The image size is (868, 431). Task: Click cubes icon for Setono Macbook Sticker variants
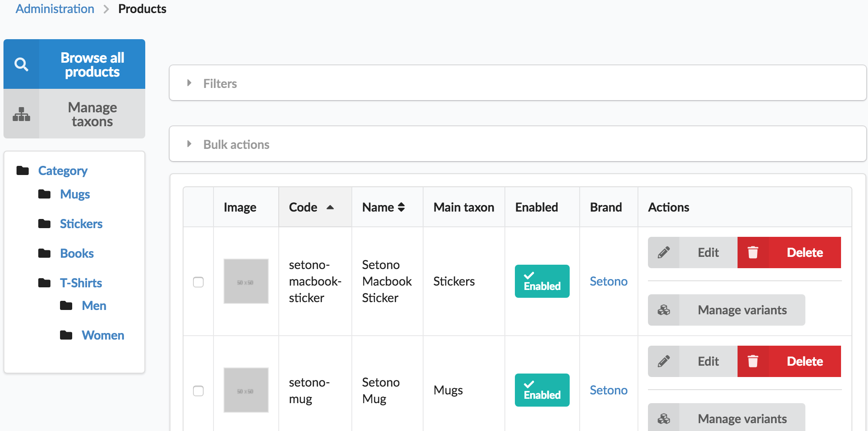point(664,310)
